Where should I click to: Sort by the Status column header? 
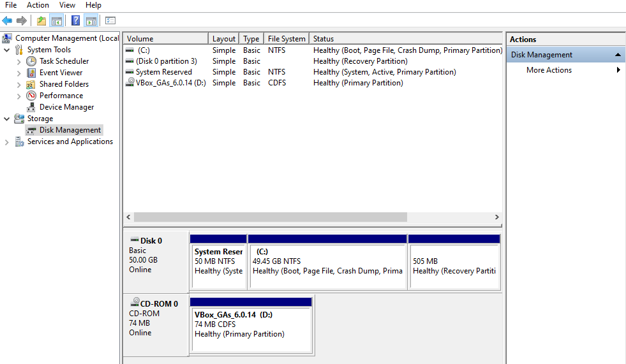click(406, 39)
